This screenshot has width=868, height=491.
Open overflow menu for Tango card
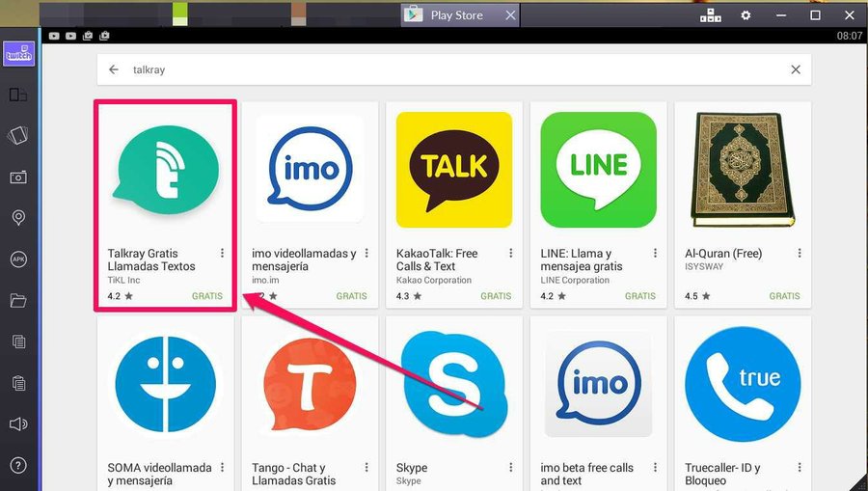click(x=366, y=467)
